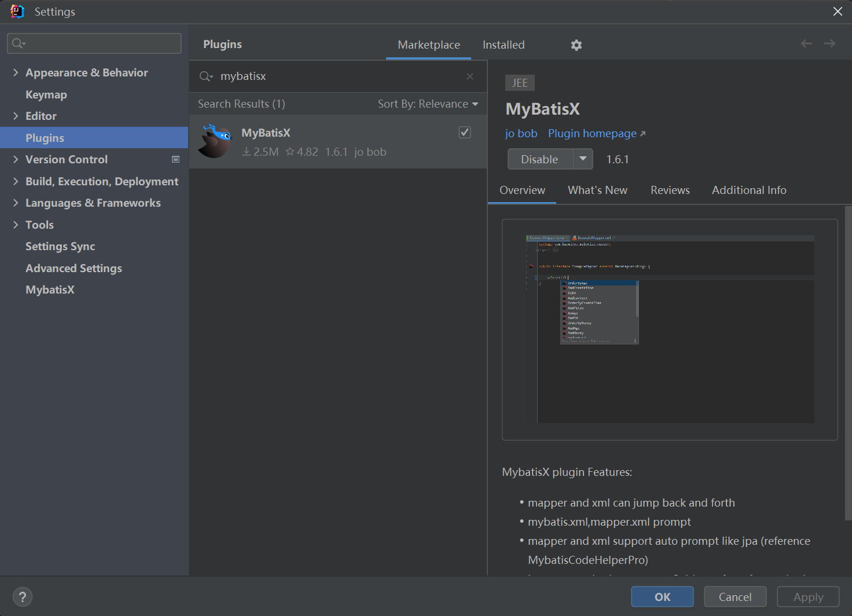Click the forward navigation arrow
Image resolution: width=852 pixels, height=616 pixels.
click(829, 43)
